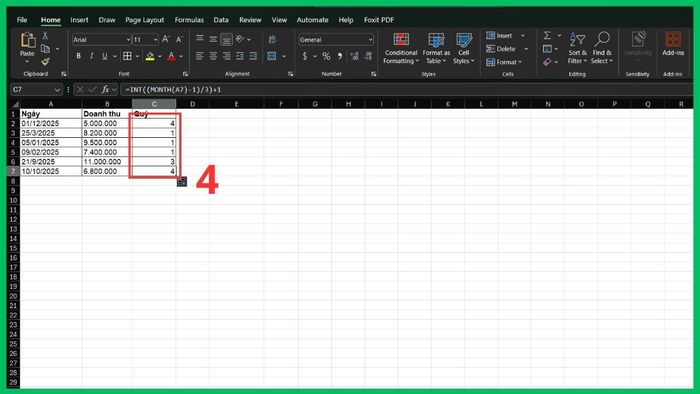This screenshot has height=394, width=700.
Task: Click the AutoSum sigma icon
Action: coord(547,35)
